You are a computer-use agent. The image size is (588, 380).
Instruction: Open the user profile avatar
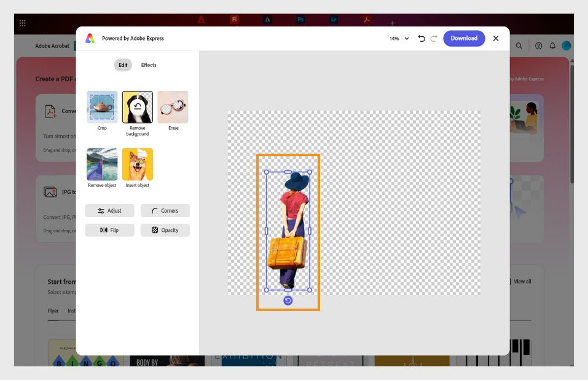tap(566, 46)
